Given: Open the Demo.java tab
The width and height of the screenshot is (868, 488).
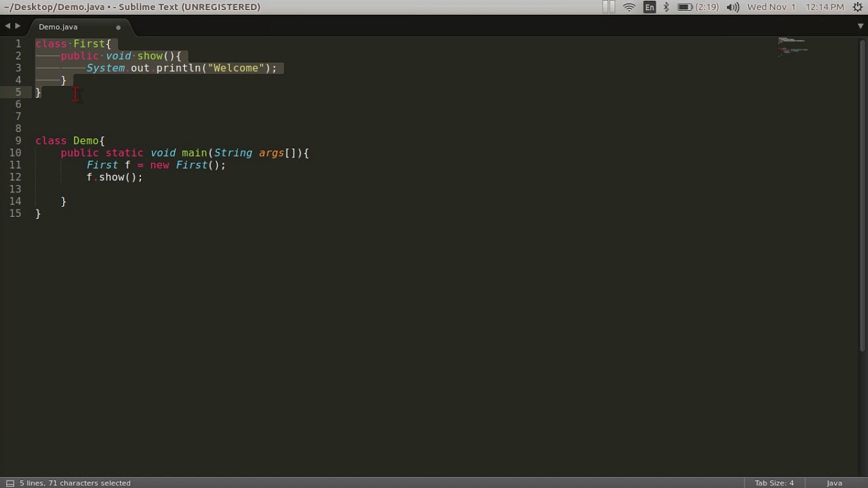Looking at the screenshot, I should 58,26.
